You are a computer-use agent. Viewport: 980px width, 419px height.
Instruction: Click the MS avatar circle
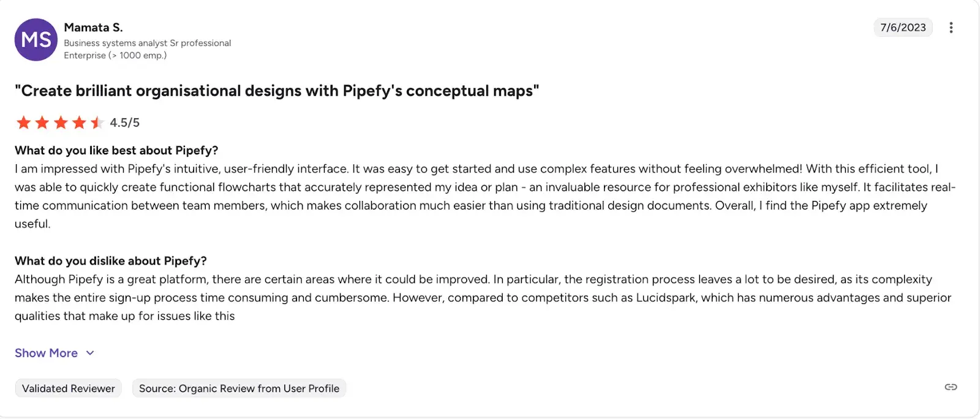tap(36, 39)
